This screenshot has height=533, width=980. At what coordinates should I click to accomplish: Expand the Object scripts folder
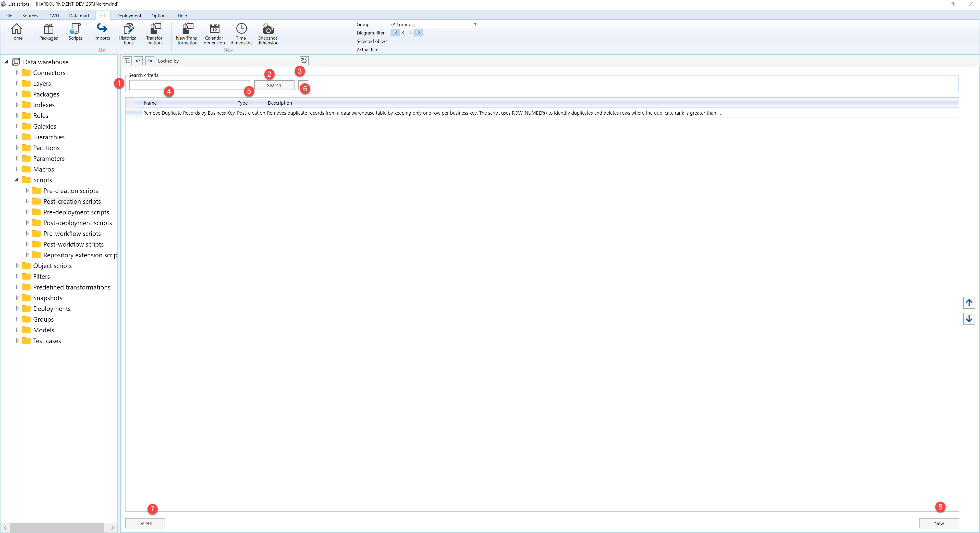click(17, 265)
